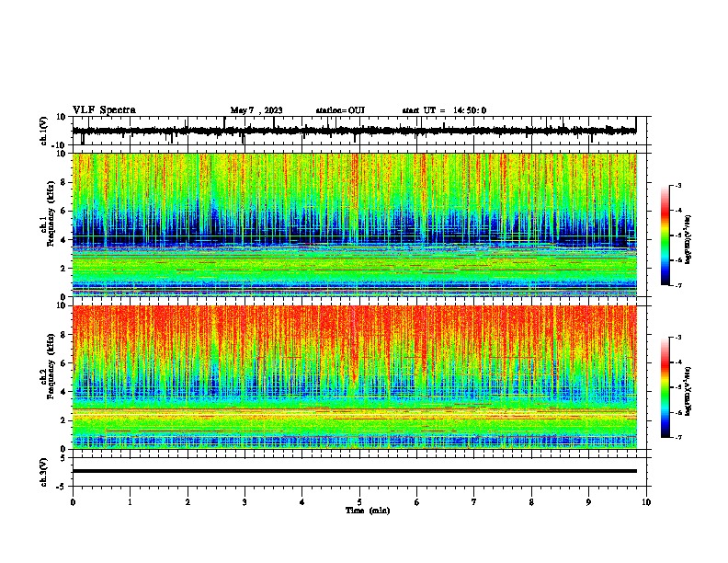
Task: Click the "-7" label on the lower color bar
Action: point(678,438)
